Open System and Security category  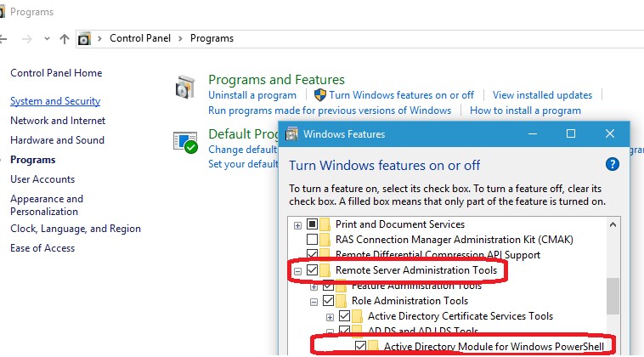(55, 101)
